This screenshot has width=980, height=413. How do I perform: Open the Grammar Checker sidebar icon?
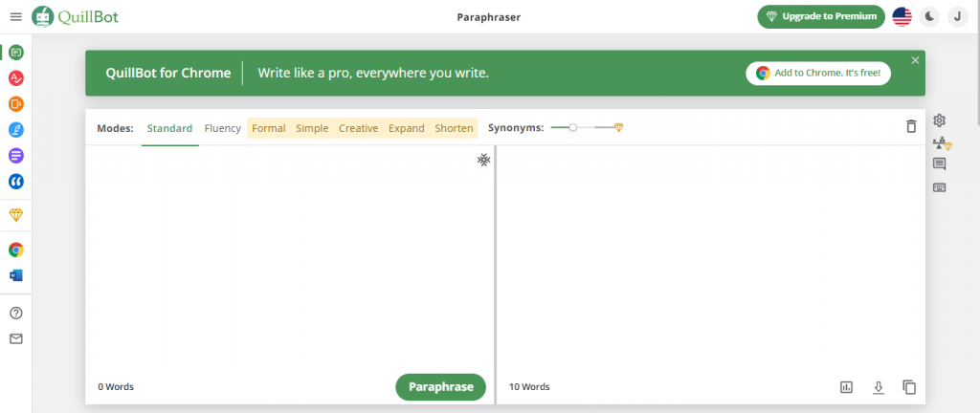coord(16,78)
